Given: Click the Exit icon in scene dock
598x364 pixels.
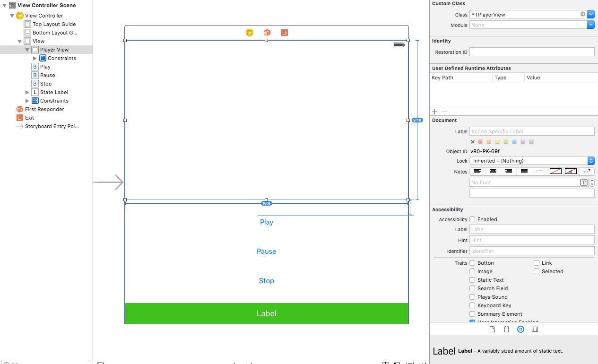Looking at the screenshot, I should click(x=285, y=33).
